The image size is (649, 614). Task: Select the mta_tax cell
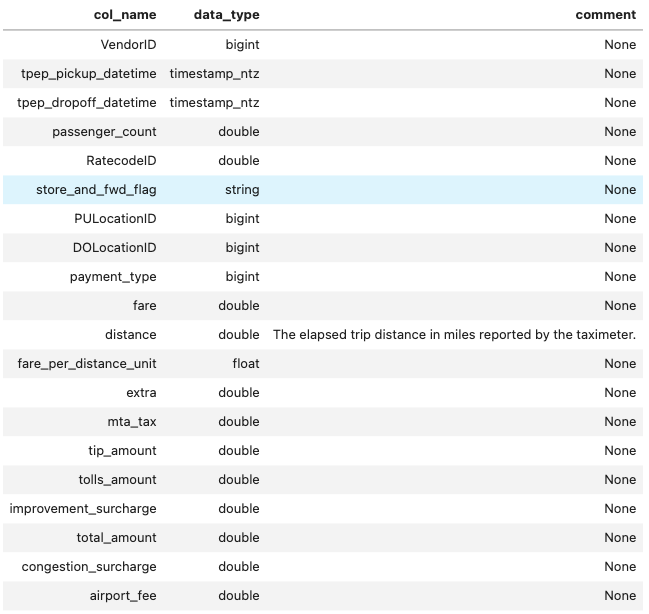click(x=132, y=421)
